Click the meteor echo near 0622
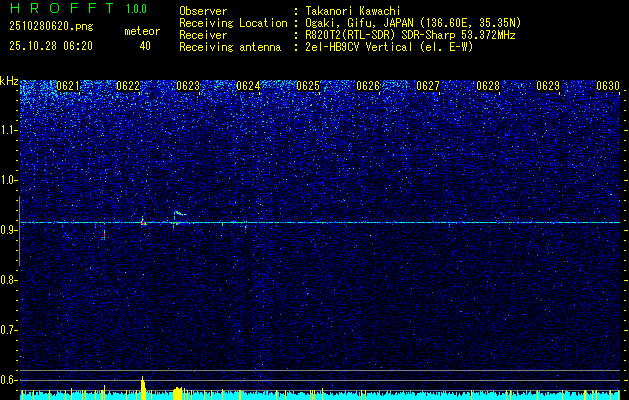This screenshot has height=400, width=629. click(143, 221)
